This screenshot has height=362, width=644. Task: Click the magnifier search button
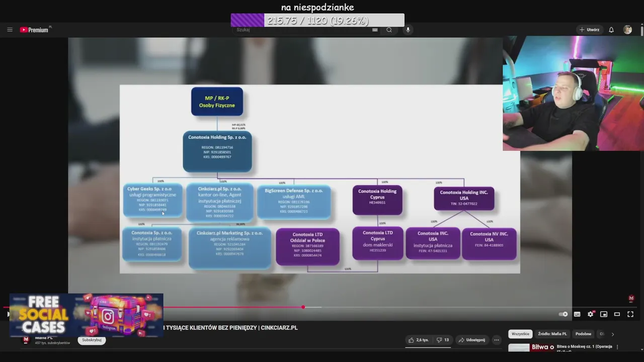tap(389, 30)
